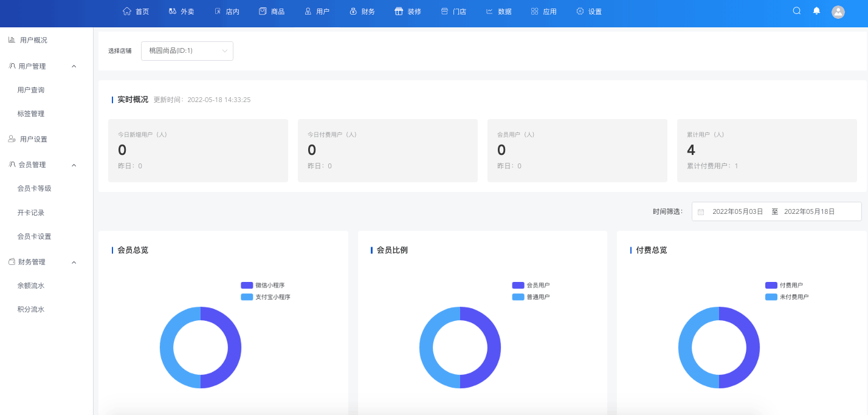This screenshot has width=868, height=415.
Task: Click the purple 付费用户 legend color swatch
Action: pyautogui.click(x=771, y=285)
